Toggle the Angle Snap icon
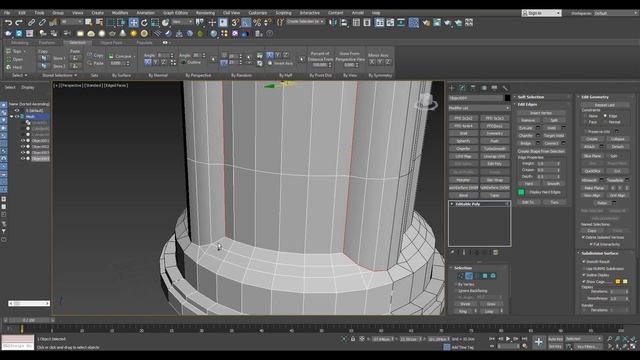640x360 pixels. coord(246,22)
